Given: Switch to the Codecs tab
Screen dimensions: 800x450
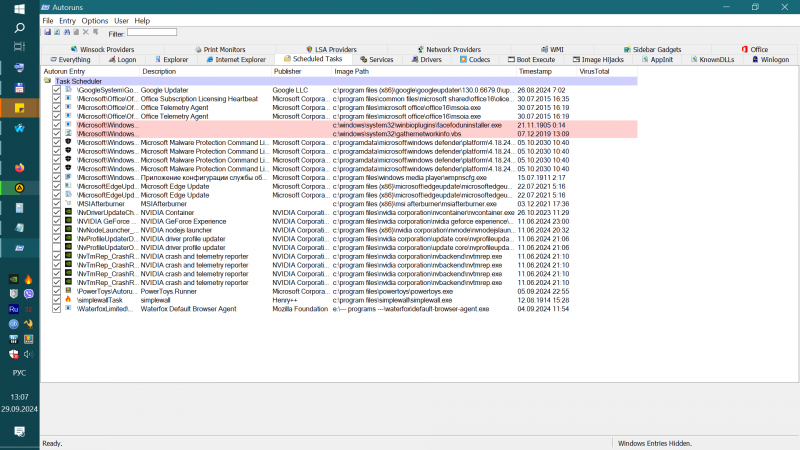Looking at the screenshot, I should [x=475, y=60].
